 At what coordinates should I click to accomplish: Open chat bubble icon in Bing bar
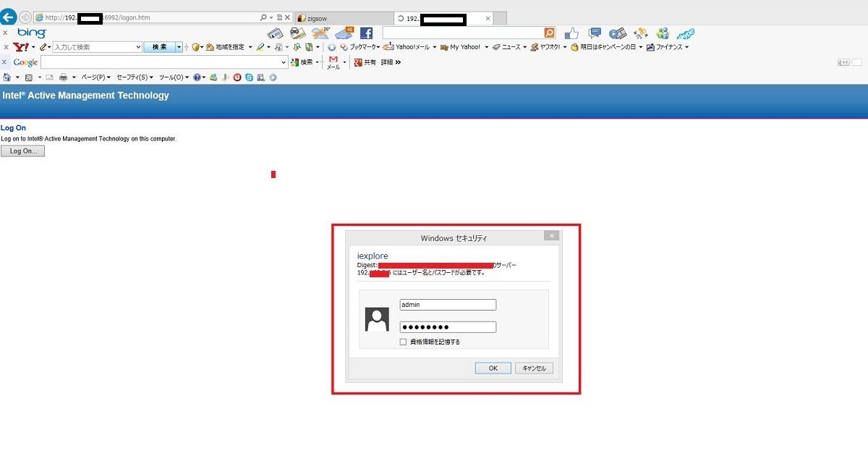tap(595, 33)
